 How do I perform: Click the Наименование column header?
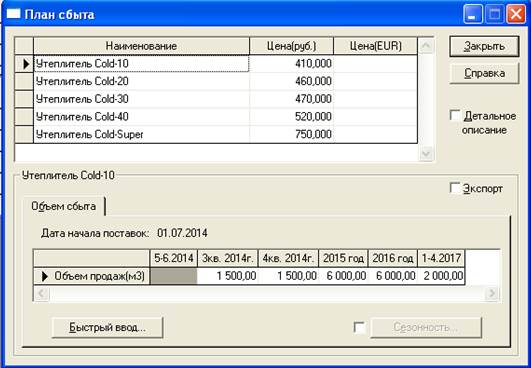coord(142,46)
